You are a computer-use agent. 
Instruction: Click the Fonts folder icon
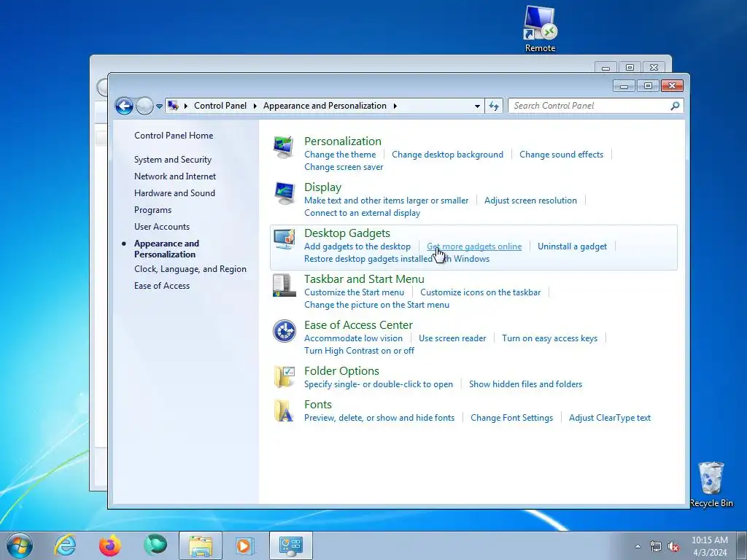point(285,411)
